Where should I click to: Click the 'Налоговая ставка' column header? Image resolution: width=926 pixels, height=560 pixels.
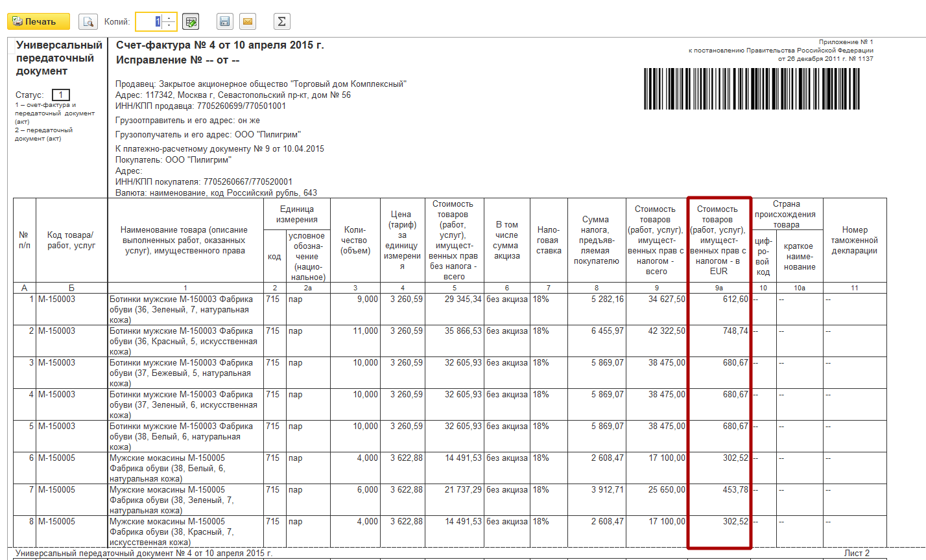click(x=549, y=240)
